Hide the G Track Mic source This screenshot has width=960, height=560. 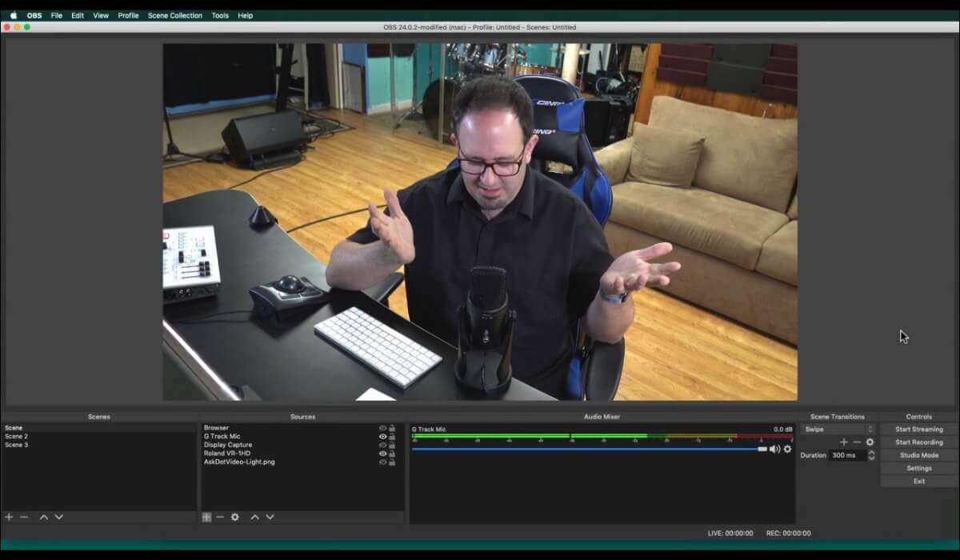[382, 437]
